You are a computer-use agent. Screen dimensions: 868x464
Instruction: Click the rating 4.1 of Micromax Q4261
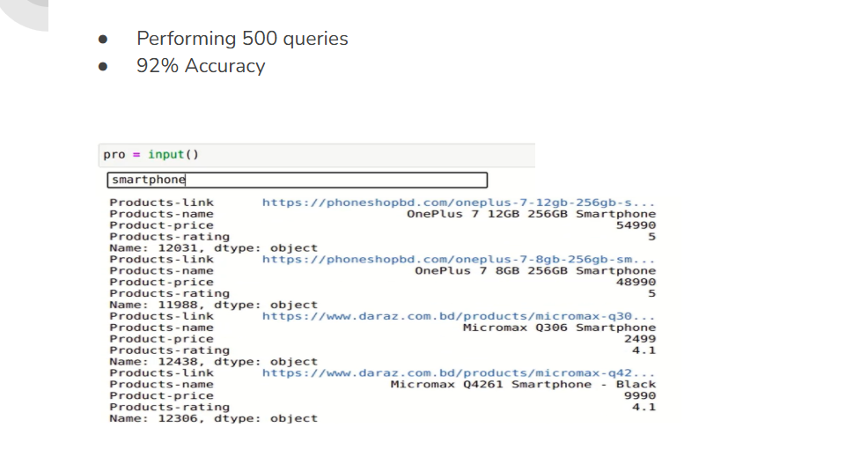click(x=644, y=407)
